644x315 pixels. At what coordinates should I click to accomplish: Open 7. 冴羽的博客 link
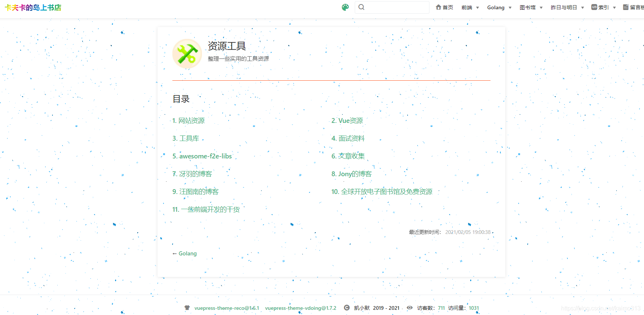tap(192, 174)
